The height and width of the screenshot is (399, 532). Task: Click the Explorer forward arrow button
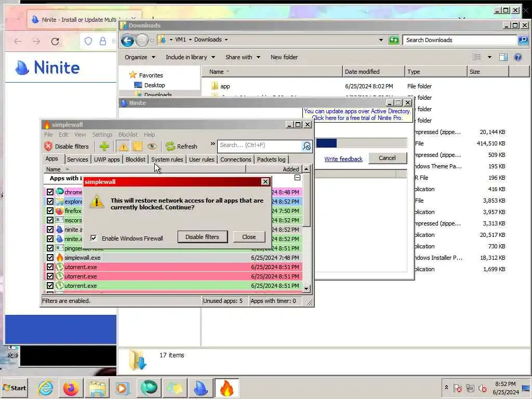(142, 41)
